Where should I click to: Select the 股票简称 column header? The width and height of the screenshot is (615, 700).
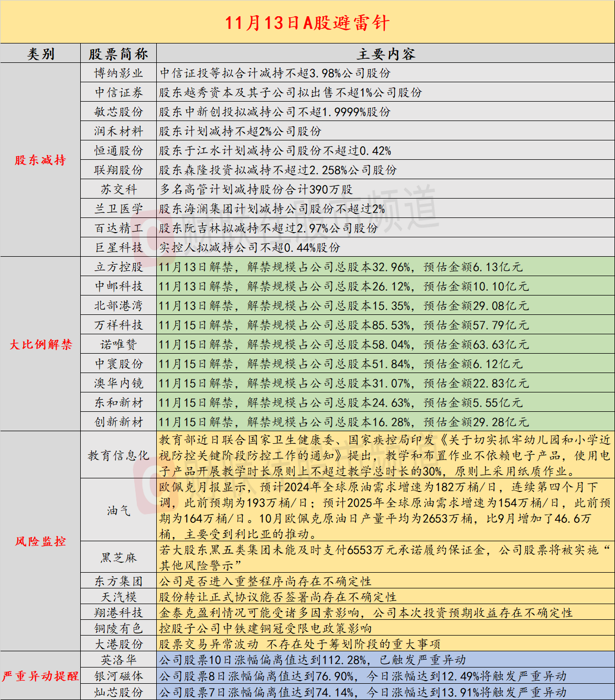point(118,54)
